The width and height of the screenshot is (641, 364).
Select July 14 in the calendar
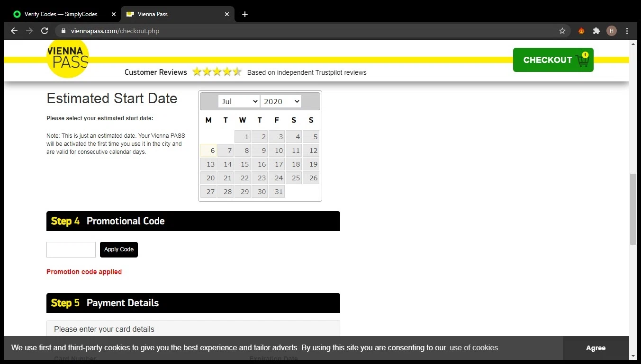pos(226,164)
